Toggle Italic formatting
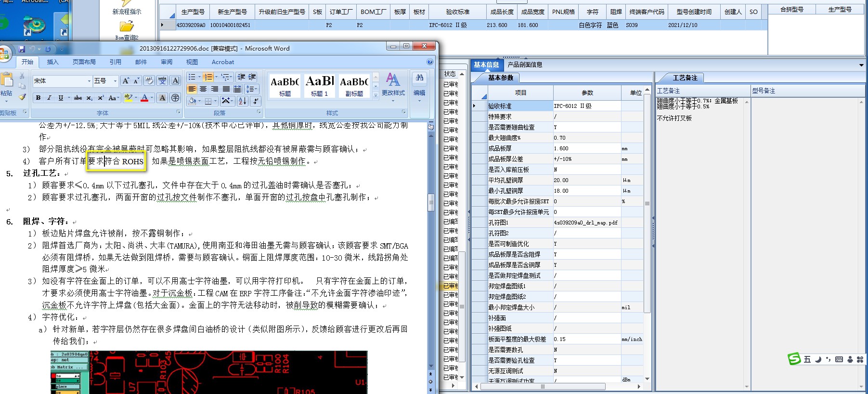 click(49, 98)
